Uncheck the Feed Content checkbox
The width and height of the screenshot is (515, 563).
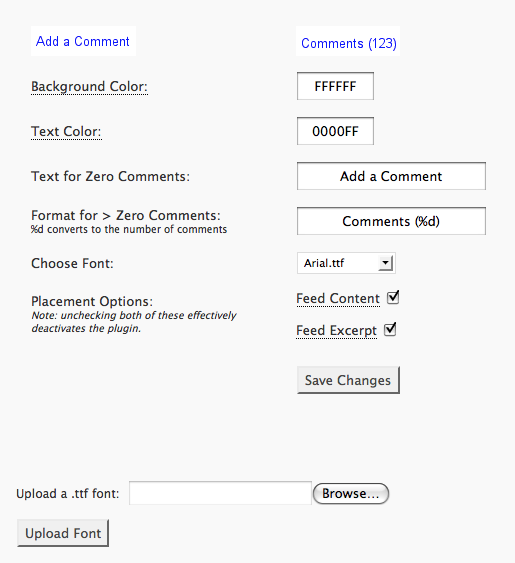pos(393,297)
